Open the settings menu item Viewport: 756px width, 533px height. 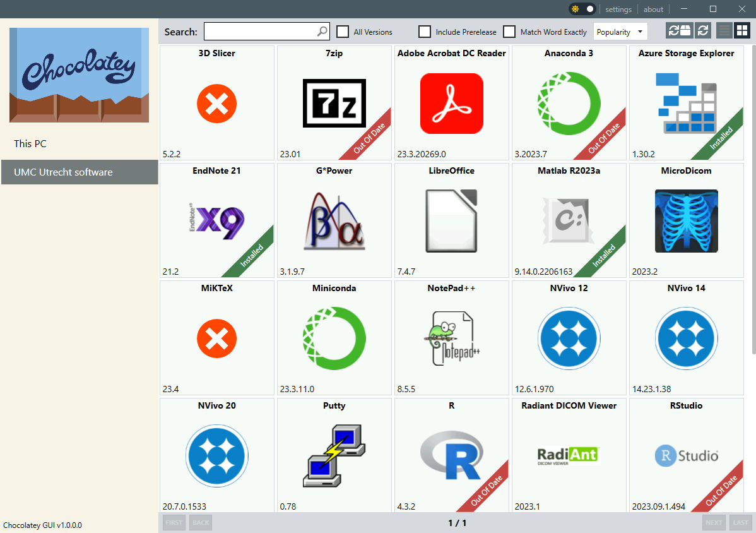(618, 9)
